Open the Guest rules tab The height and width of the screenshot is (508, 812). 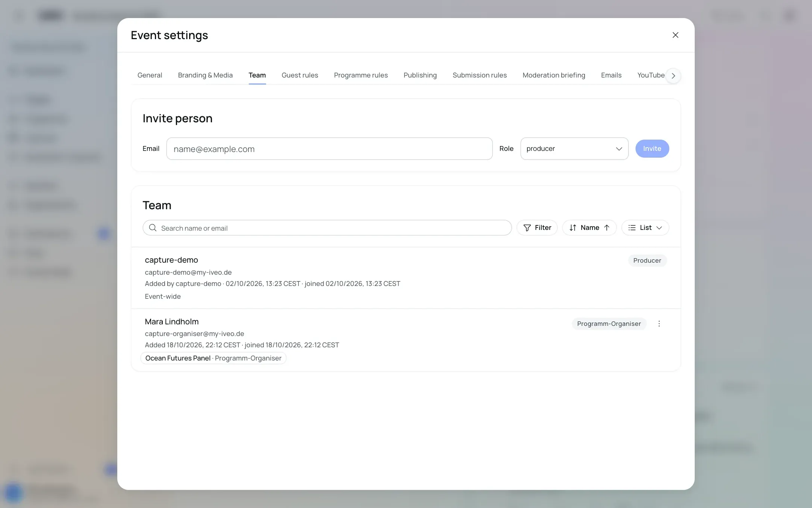tap(300, 75)
